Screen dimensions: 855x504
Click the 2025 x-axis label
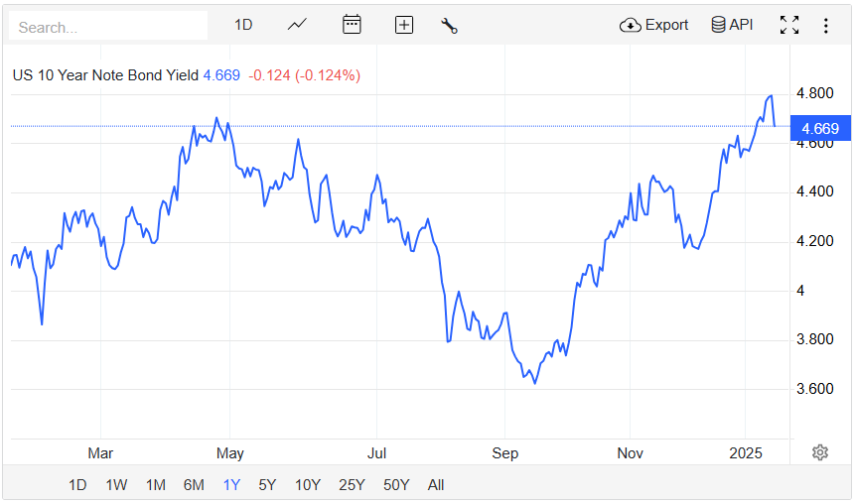[x=746, y=453]
